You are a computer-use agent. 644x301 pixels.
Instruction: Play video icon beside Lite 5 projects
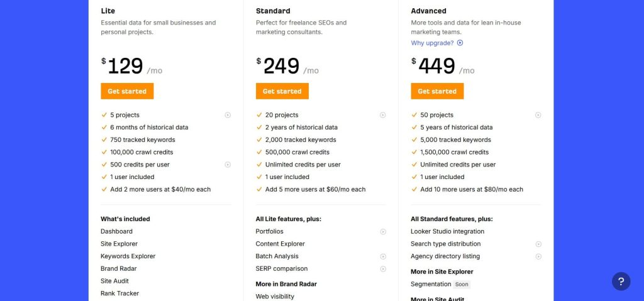pyautogui.click(x=228, y=115)
